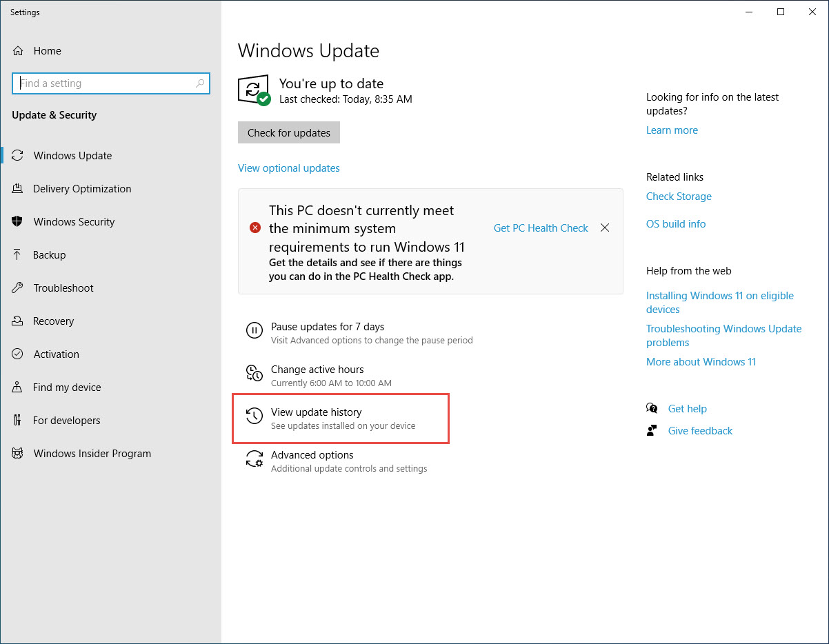Click Get PC Health Check link
Viewport: 829px width, 644px height.
point(541,228)
